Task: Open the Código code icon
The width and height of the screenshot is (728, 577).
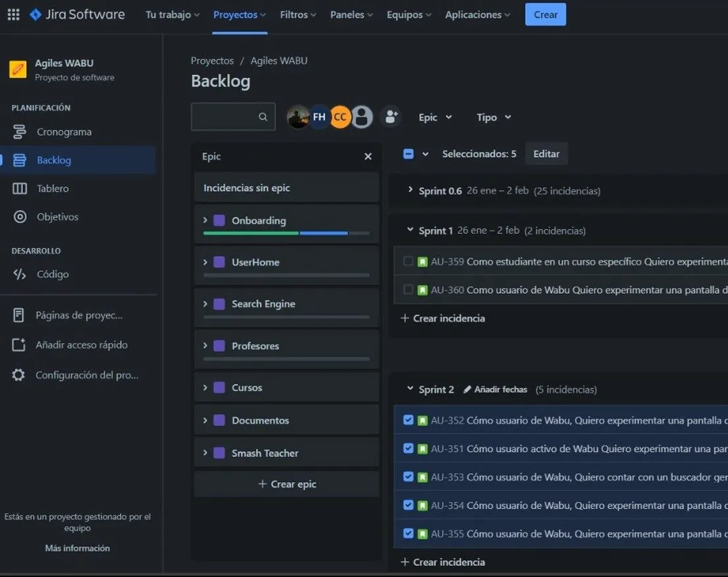Action: (x=20, y=274)
